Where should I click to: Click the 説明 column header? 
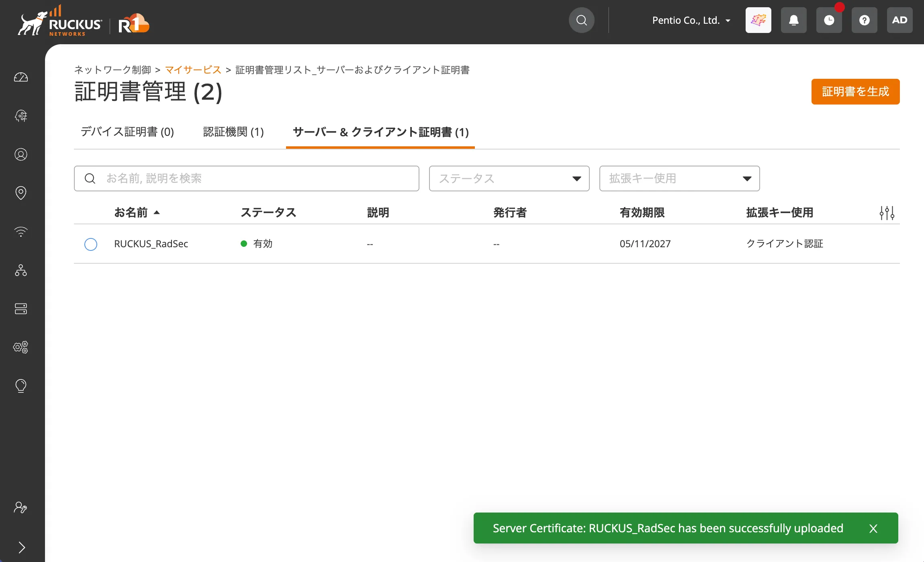tap(378, 212)
